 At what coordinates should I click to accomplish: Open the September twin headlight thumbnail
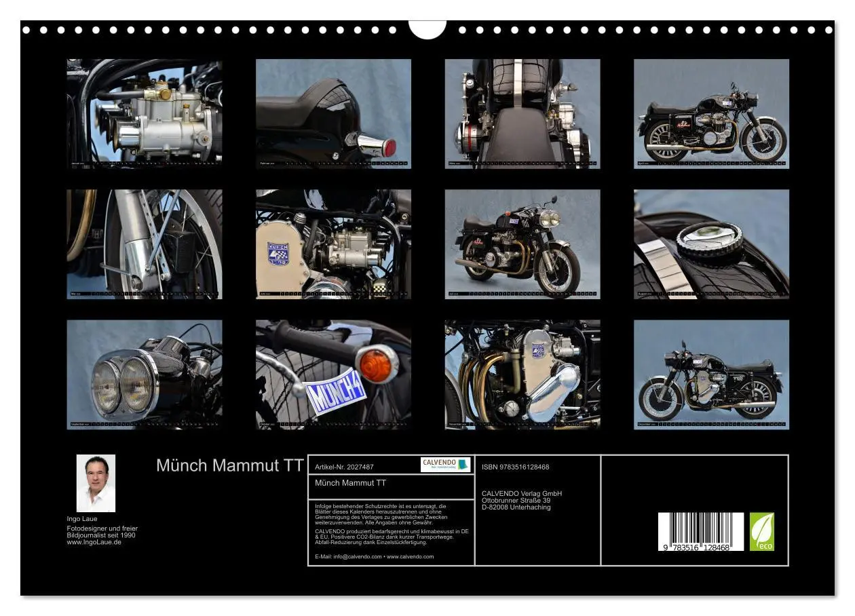click(x=145, y=374)
